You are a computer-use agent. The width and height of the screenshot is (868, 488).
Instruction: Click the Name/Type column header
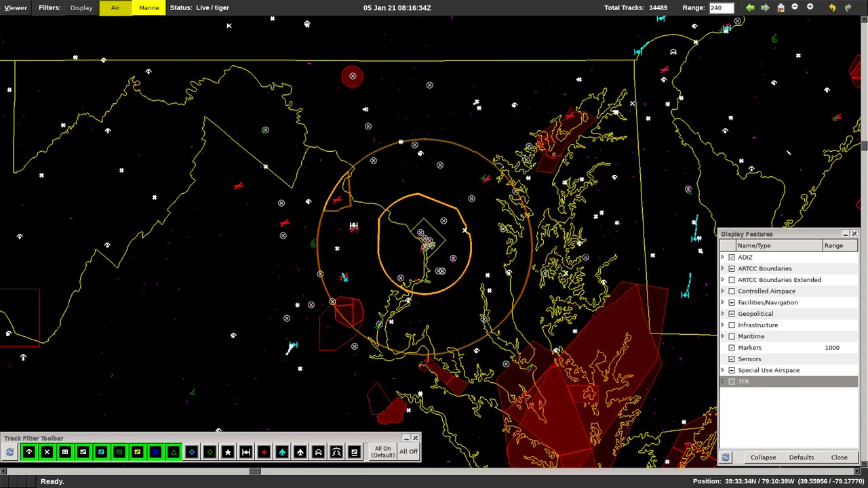(x=779, y=245)
